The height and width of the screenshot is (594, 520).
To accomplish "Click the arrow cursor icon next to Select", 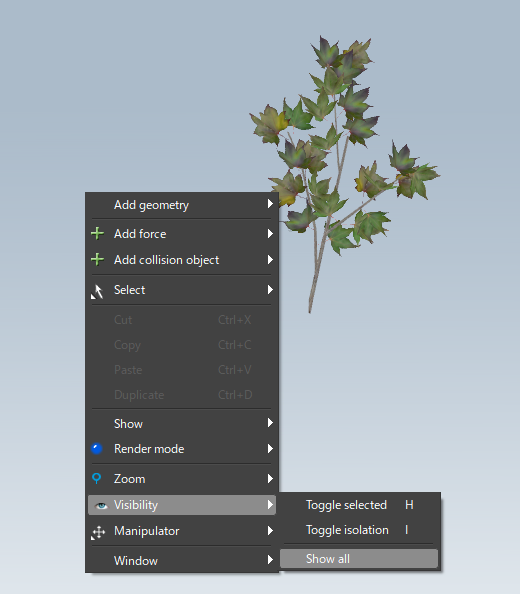I will (x=97, y=291).
